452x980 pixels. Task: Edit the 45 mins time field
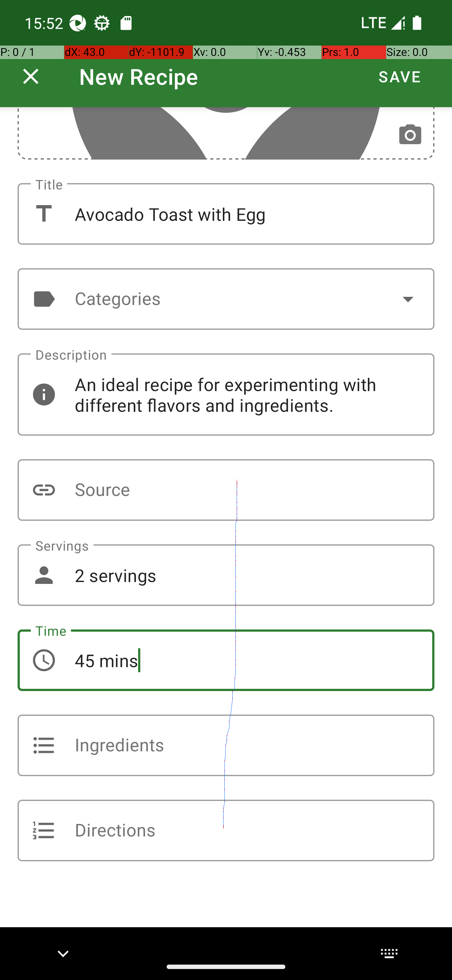226,660
